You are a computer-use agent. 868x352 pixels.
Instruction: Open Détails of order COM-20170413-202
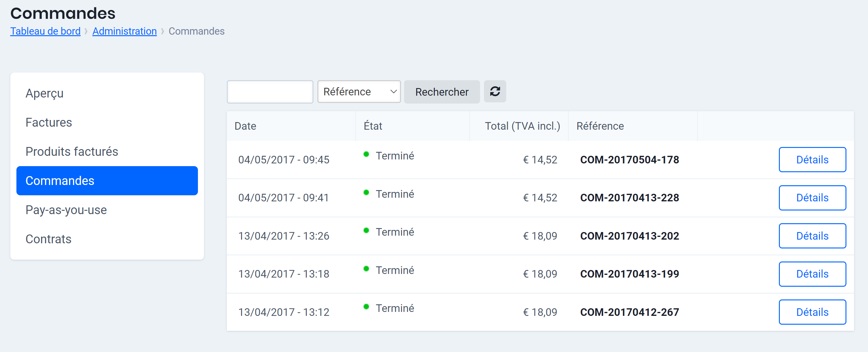tap(812, 236)
